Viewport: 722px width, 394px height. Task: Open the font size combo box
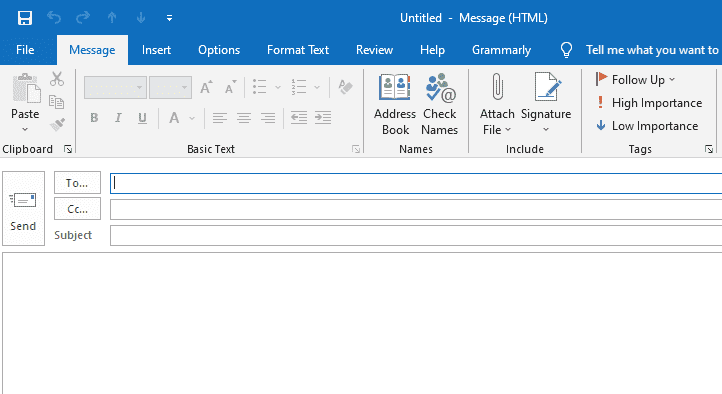click(x=170, y=87)
